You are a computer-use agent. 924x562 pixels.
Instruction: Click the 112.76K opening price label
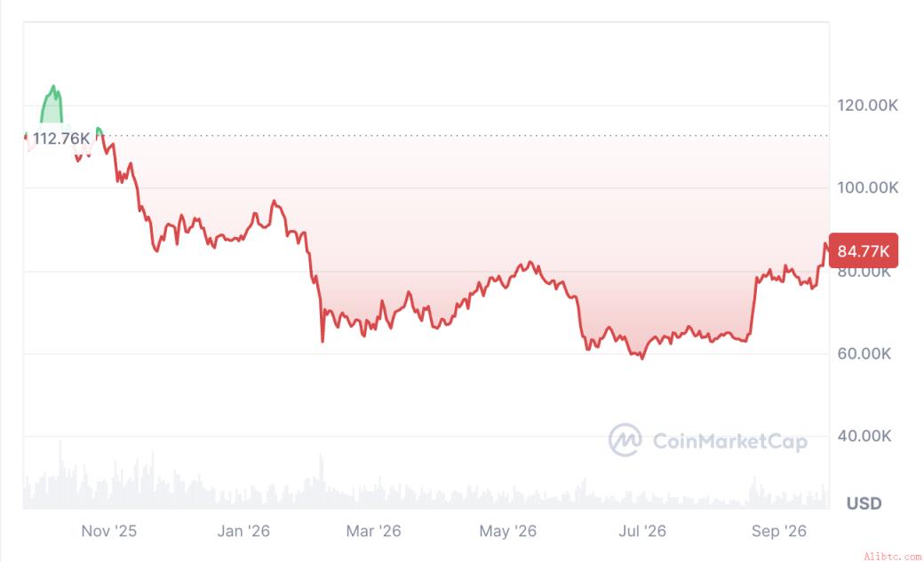[x=61, y=139]
